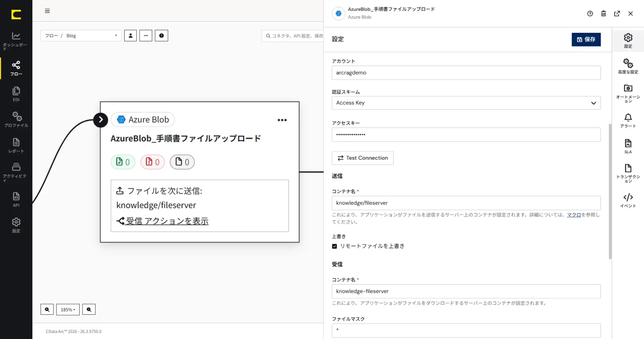This screenshot has width=644, height=339.
Task: Delete connector with the trash icon
Action: coord(604,14)
